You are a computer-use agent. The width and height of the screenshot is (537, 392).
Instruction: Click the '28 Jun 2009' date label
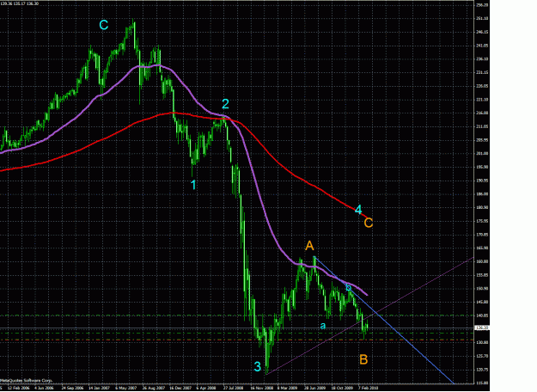pos(315,389)
